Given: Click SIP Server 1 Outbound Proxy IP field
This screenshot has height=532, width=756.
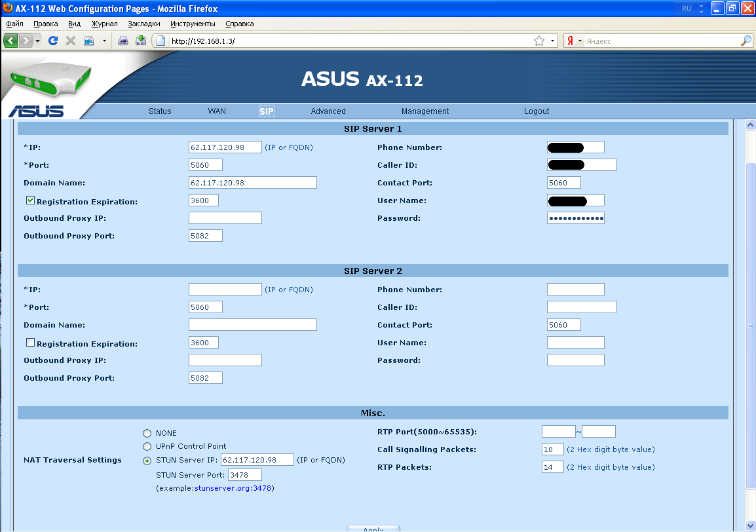Looking at the screenshot, I should click(225, 218).
